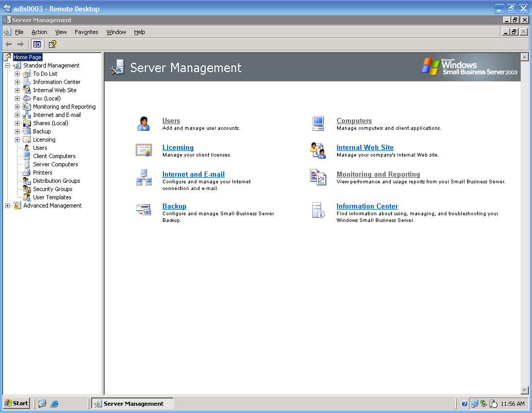The image size is (532, 413).
Task: Select Printers in the console tree
Action: (43, 173)
